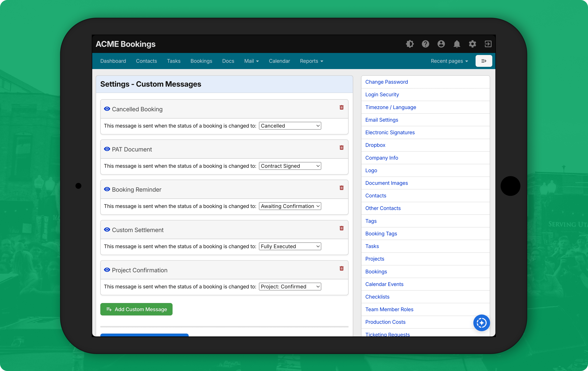
Task: Click the Add Custom Message button
Action: [x=136, y=309]
